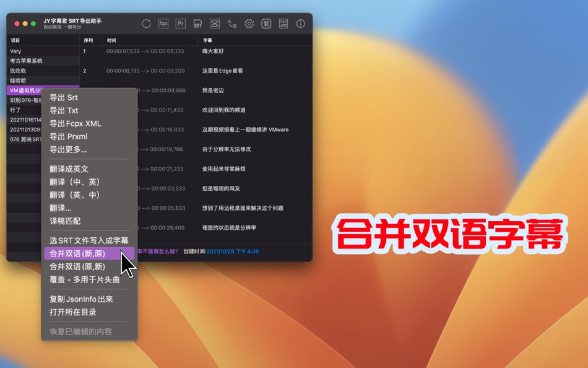Click the refresh icon in toolbar
The width and height of the screenshot is (588, 368).
point(146,24)
